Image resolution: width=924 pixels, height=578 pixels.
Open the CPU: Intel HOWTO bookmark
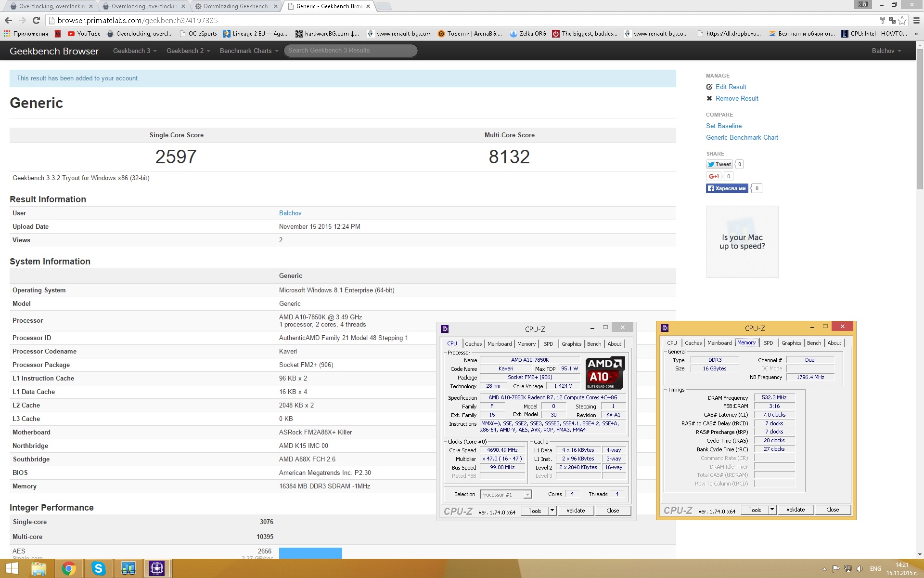(x=874, y=34)
